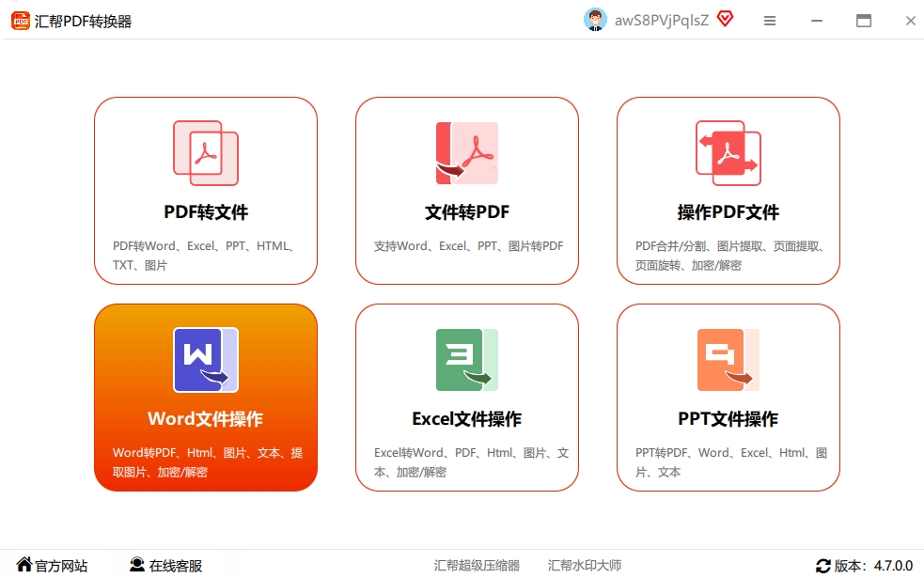
Task: Click description PDF合并/分割、图片提取
Action: (729, 255)
